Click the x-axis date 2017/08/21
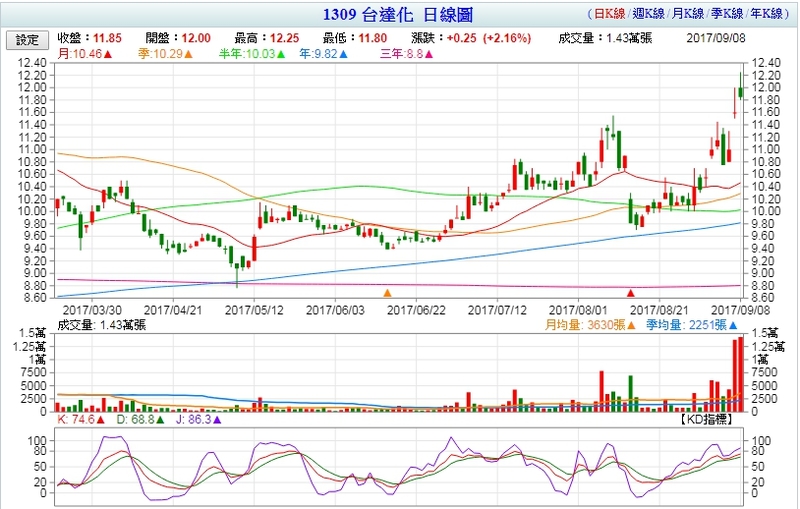 tap(659, 310)
